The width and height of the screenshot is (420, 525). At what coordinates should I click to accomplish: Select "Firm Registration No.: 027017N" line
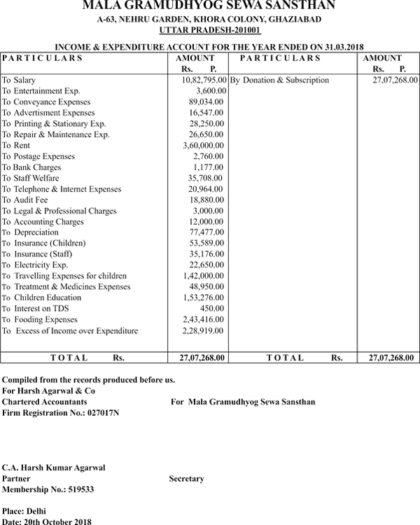click(61, 413)
